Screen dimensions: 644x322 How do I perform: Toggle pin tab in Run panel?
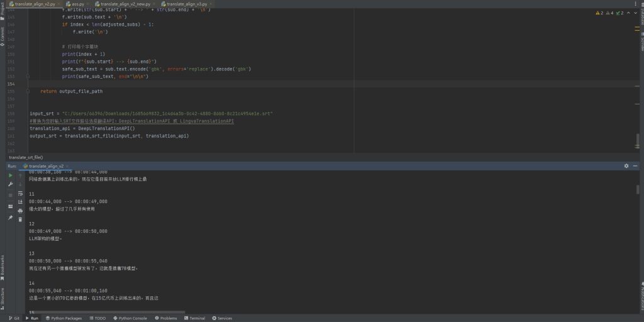pyautogui.click(x=10, y=218)
